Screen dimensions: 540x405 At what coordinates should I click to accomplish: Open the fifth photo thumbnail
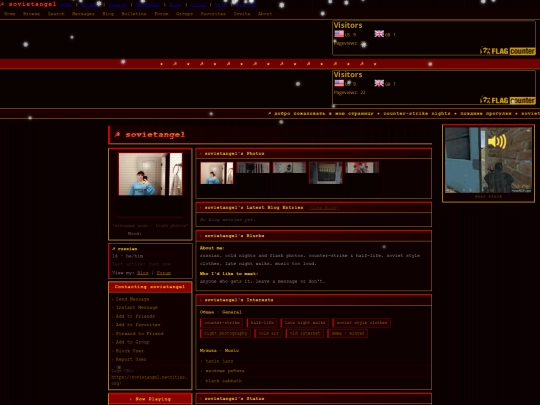(x=362, y=168)
